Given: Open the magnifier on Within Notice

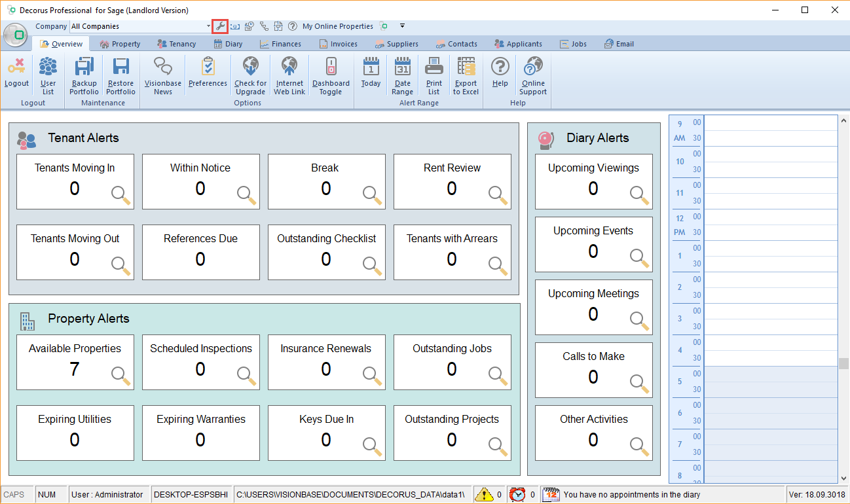Looking at the screenshot, I should 247,196.
